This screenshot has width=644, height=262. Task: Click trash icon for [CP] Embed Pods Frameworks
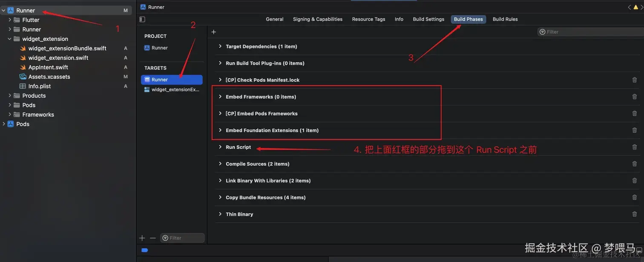[x=635, y=114]
